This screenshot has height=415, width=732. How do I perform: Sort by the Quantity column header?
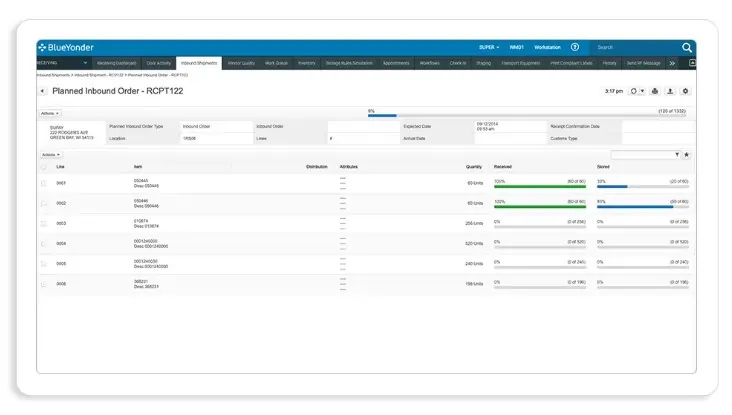(x=473, y=167)
